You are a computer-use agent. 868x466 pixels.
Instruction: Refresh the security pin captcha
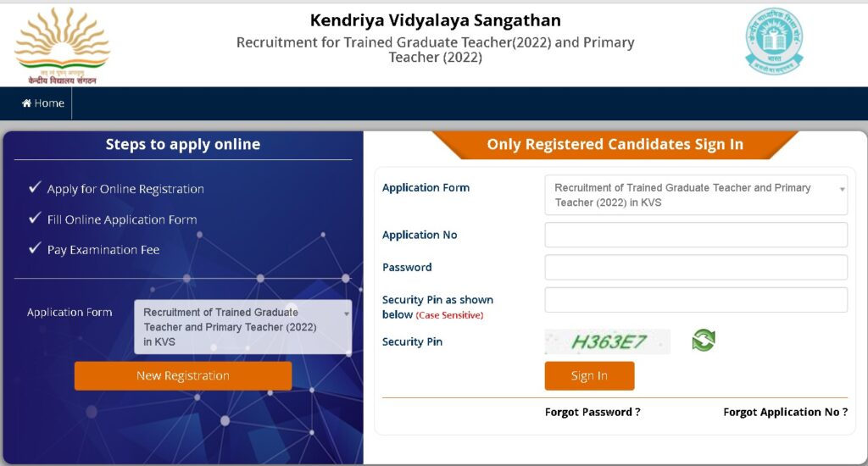704,341
